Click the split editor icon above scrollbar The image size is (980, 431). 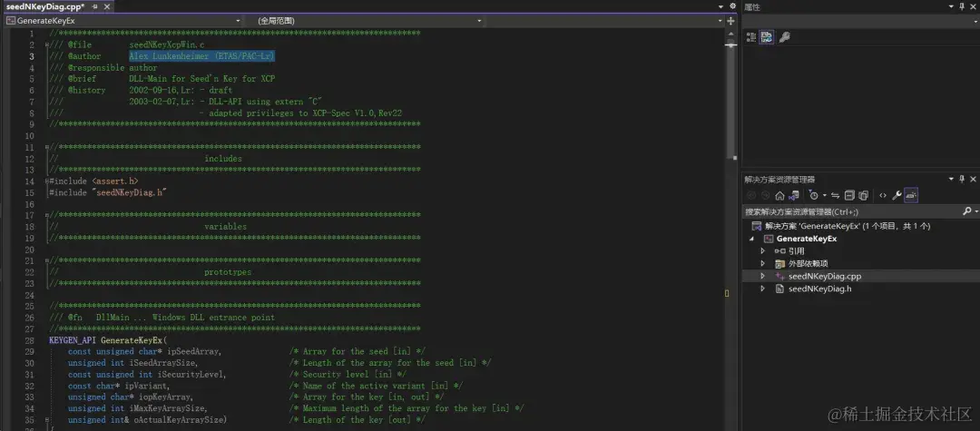pyautogui.click(x=730, y=21)
